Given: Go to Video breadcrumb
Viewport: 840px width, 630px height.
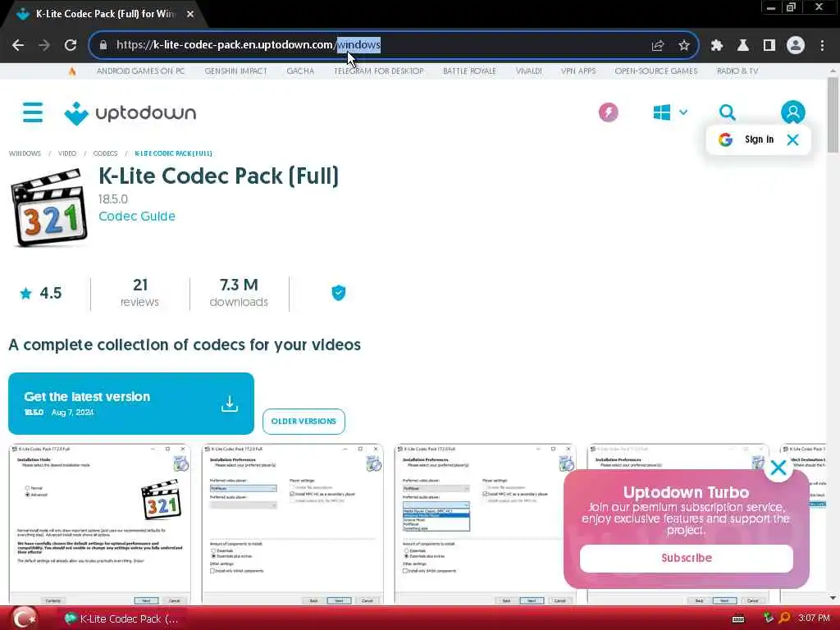Looking at the screenshot, I should point(67,153).
